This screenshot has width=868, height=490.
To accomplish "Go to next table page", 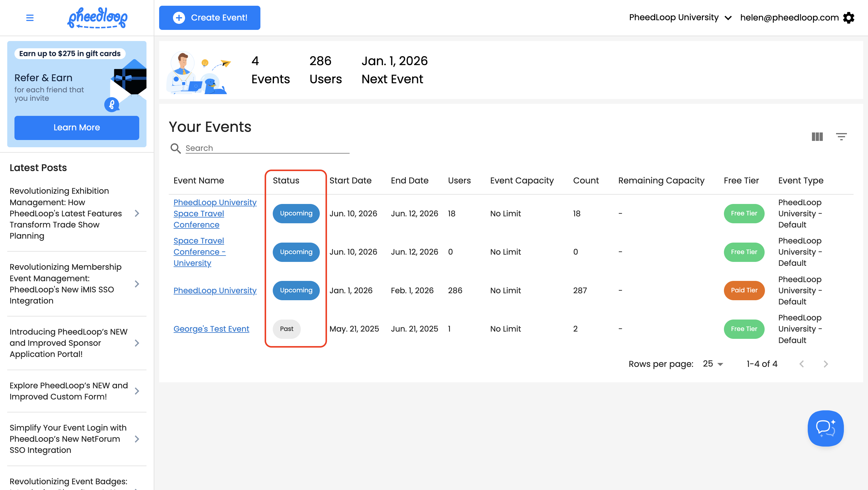I will [826, 364].
